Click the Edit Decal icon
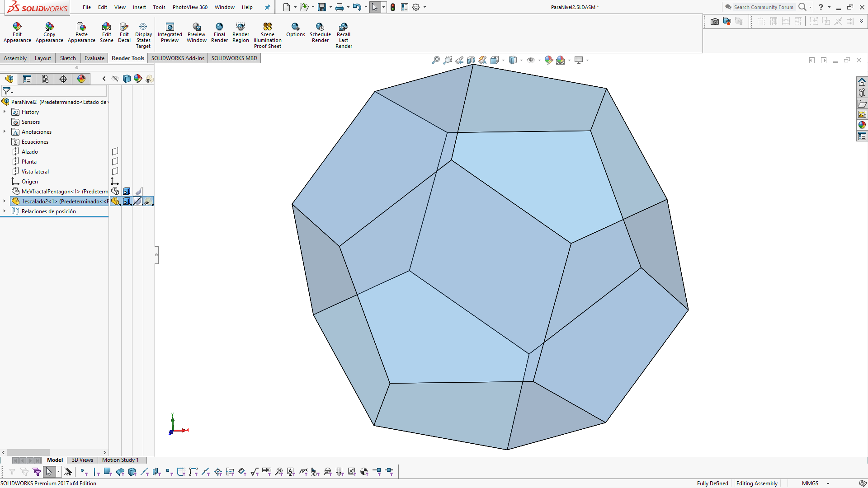 124,27
